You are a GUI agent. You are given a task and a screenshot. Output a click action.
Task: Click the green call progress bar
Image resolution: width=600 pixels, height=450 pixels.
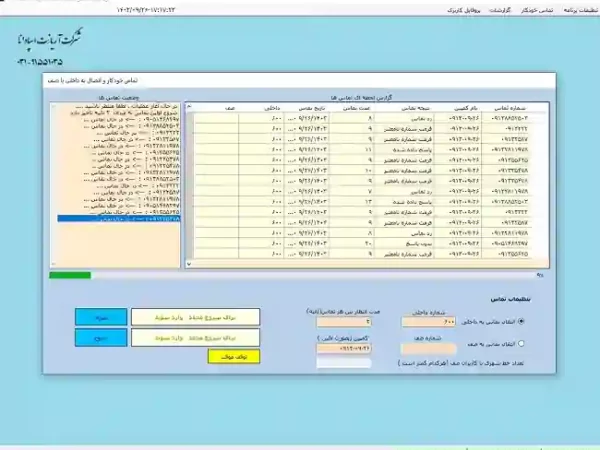(x=70, y=275)
